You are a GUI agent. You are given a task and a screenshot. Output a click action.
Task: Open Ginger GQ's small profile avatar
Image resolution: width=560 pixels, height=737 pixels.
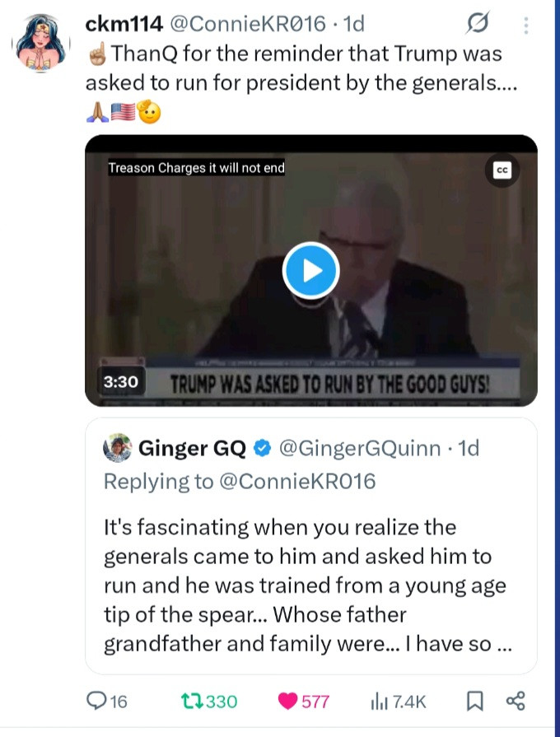pyautogui.click(x=117, y=449)
